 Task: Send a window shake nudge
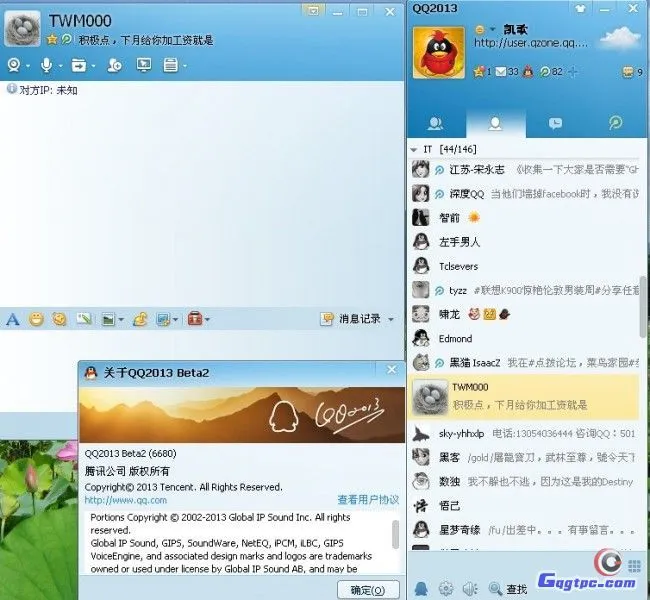pos(84,319)
